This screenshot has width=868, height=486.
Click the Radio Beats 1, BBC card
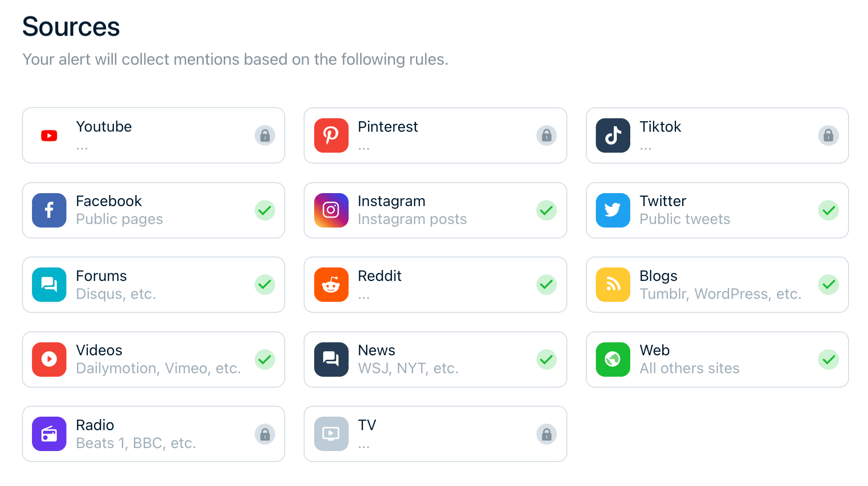click(153, 434)
